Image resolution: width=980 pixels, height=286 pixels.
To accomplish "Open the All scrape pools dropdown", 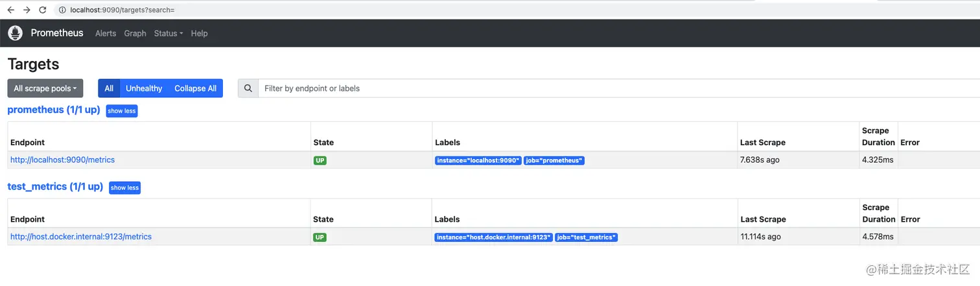I will 45,88.
